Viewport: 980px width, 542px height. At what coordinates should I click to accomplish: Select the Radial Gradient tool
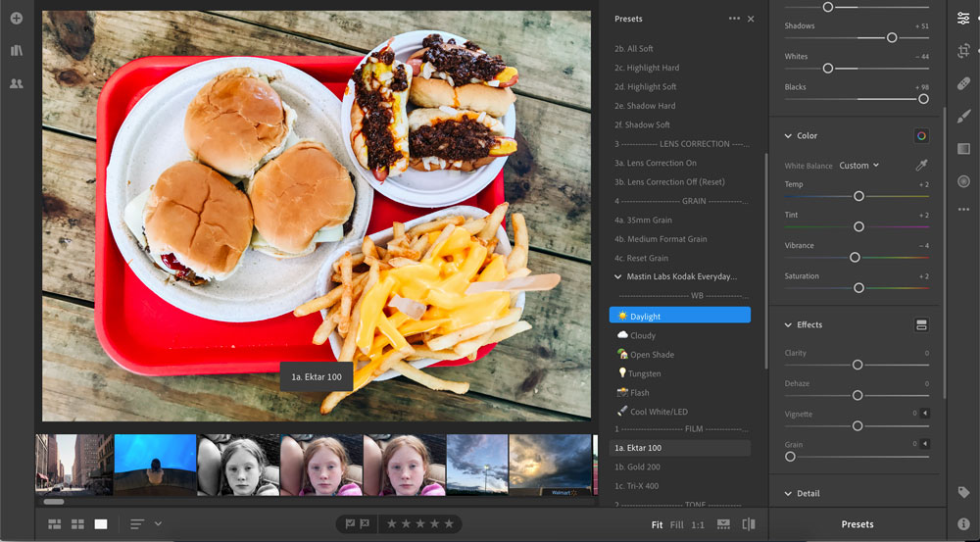coord(963,181)
